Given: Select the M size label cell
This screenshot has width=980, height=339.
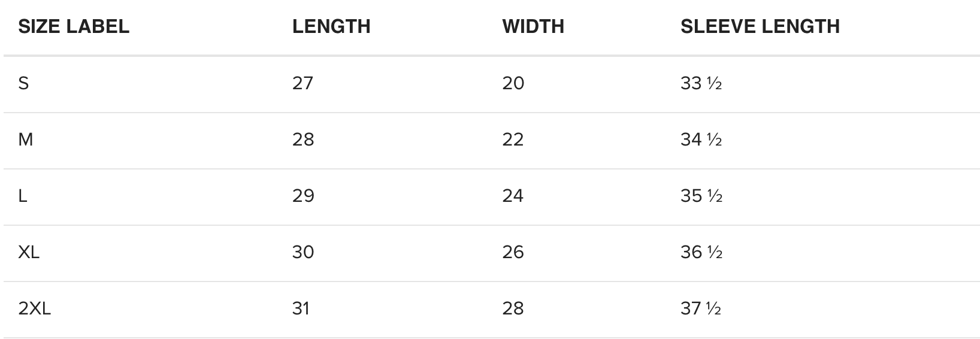Looking at the screenshot, I should pyautogui.click(x=26, y=140).
